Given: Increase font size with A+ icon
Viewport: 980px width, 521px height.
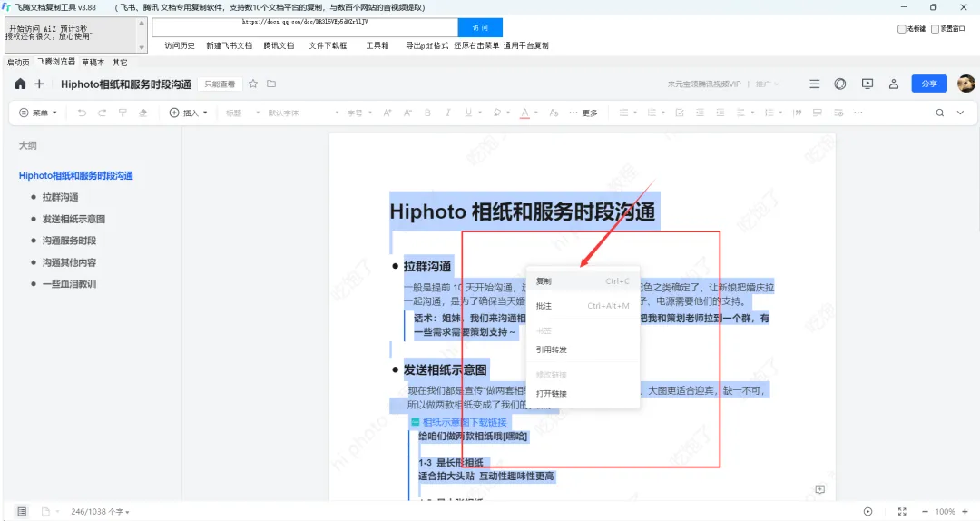Looking at the screenshot, I should click(x=387, y=113).
